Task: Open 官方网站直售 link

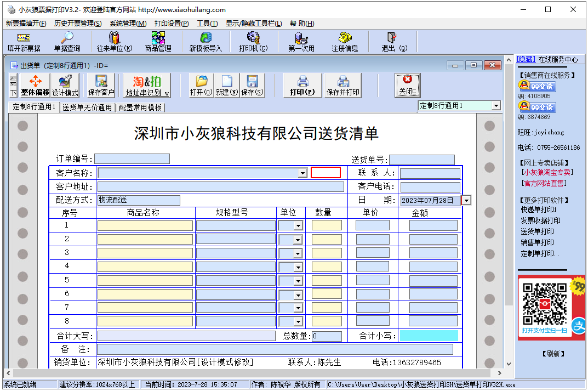Action: click(x=544, y=183)
